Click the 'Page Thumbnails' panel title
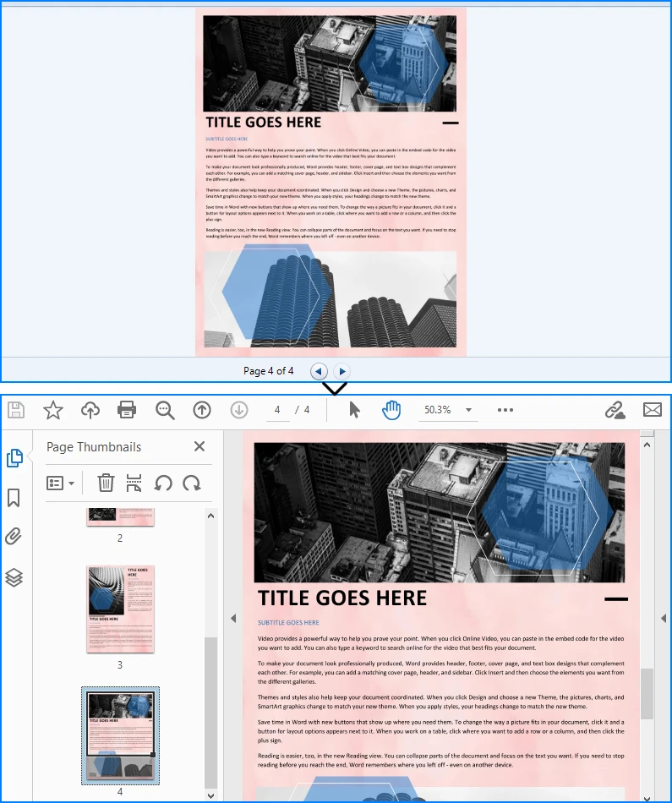This screenshot has width=672, height=803. (x=94, y=446)
